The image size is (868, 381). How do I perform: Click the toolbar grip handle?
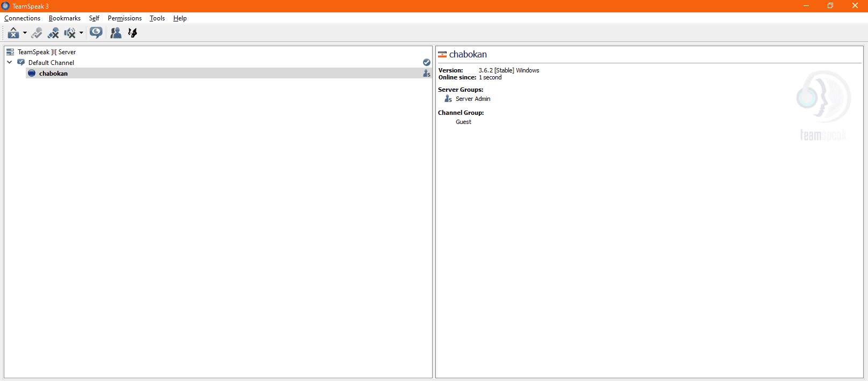pyautogui.click(x=3, y=33)
